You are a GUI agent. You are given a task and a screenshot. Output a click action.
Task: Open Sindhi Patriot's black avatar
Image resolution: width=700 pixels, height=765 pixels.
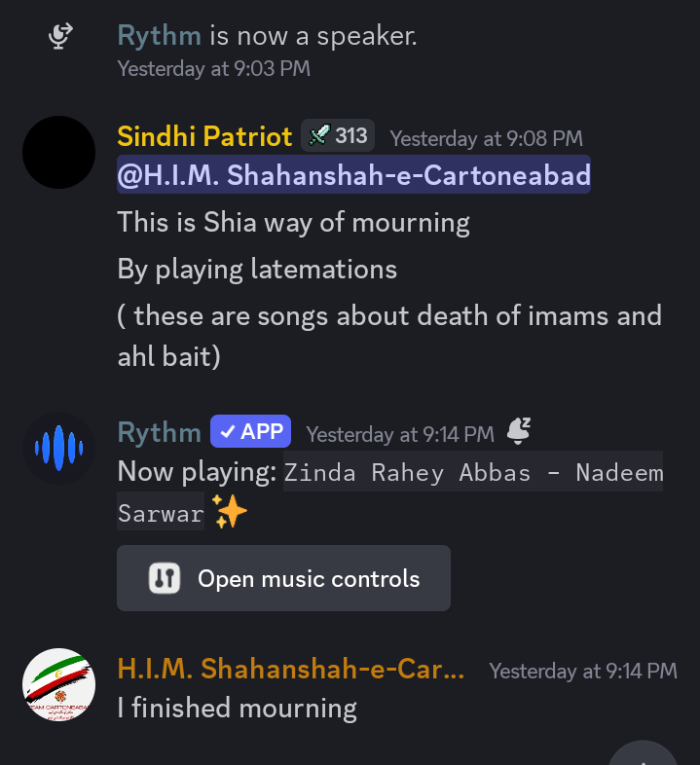(x=59, y=152)
